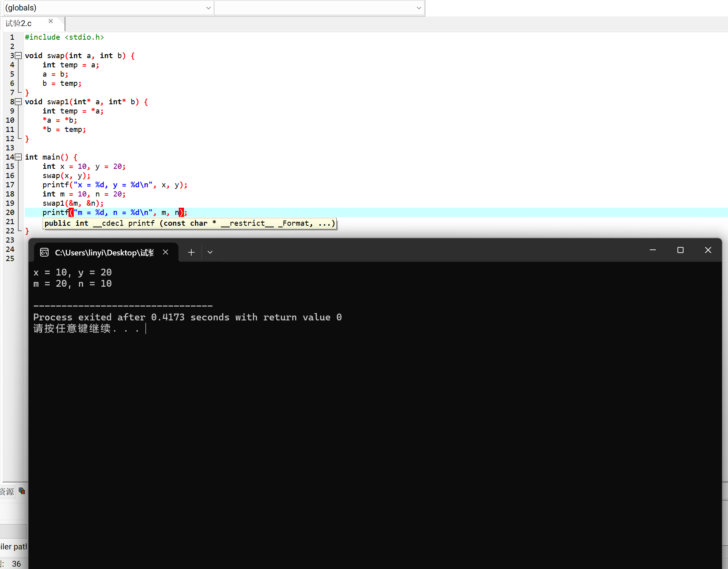728x569 pixels.
Task: Click the 'Process exited after 0.4173 seconds' line
Action: tap(188, 318)
